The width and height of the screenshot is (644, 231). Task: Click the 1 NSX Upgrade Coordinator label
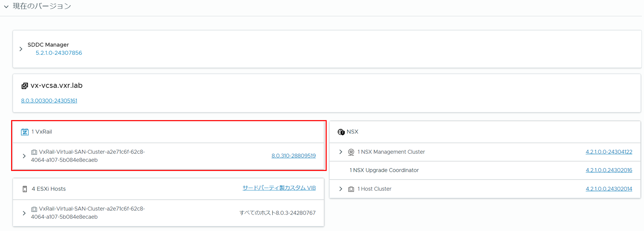(384, 170)
